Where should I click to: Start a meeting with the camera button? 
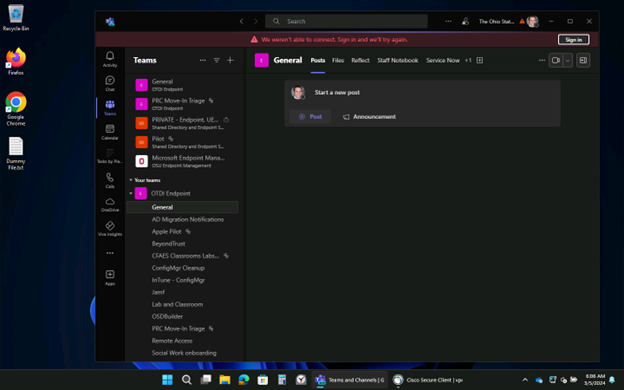[556, 60]
